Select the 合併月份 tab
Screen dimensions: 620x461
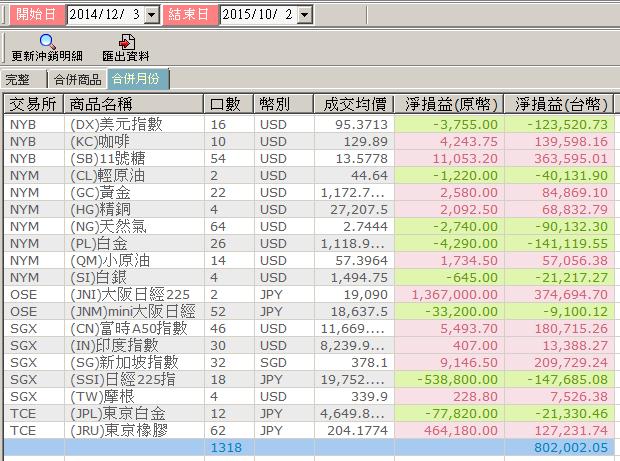point(138,79)
